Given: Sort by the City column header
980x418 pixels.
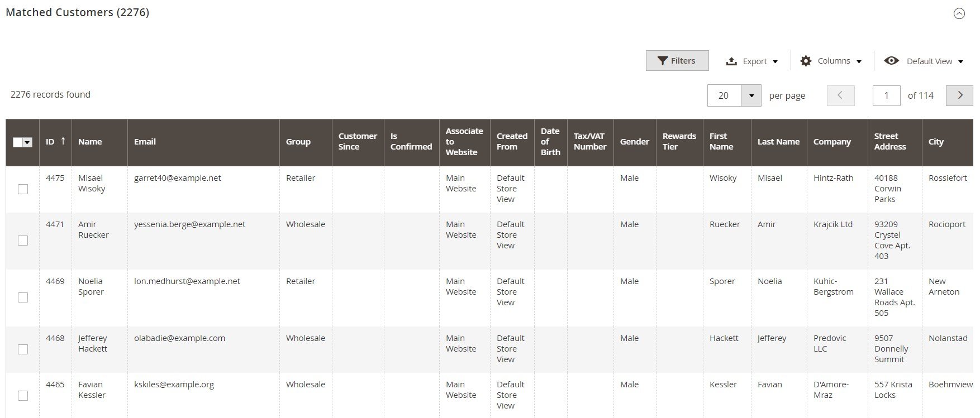Looking at the screenshot, I should point(948,142).
